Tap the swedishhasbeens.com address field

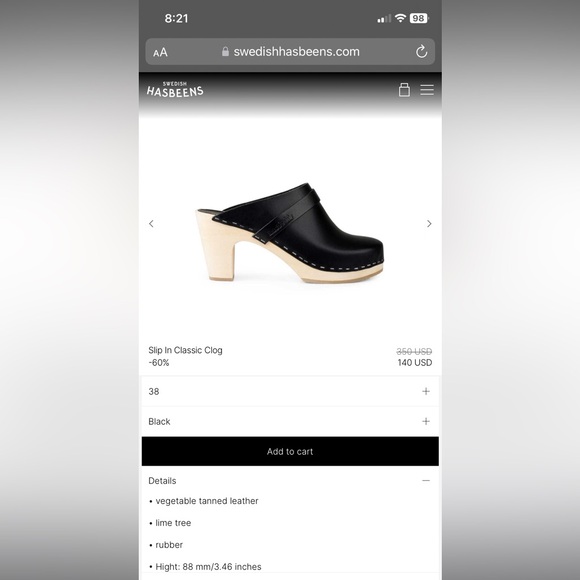(x=290, y=52)
